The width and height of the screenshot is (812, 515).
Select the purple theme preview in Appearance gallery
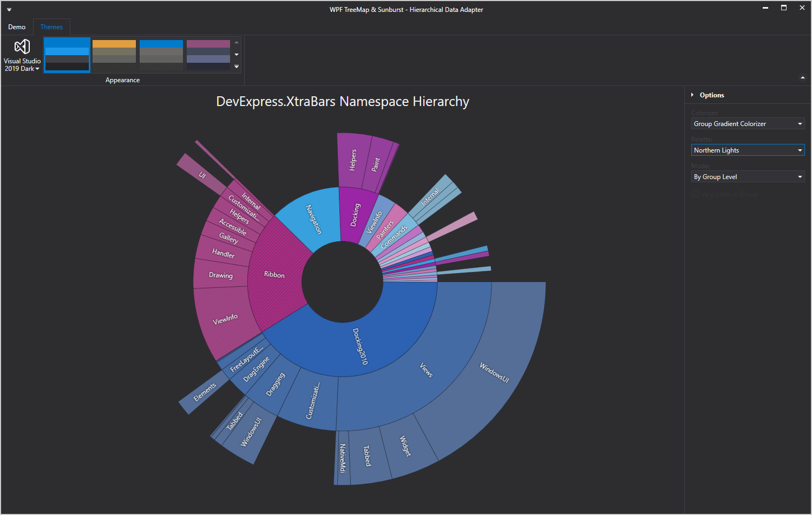tap(208, 54)
